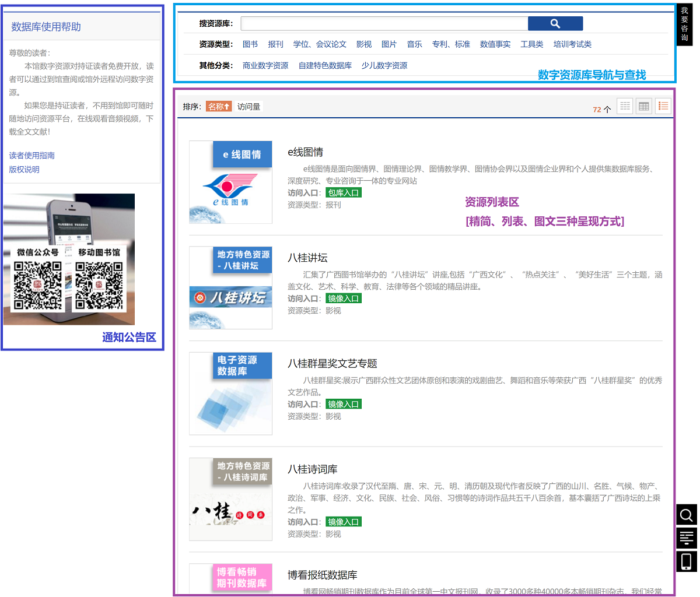Open the e线图情 title link
This screenshot has height=597, width=700.
coord(305,152)
